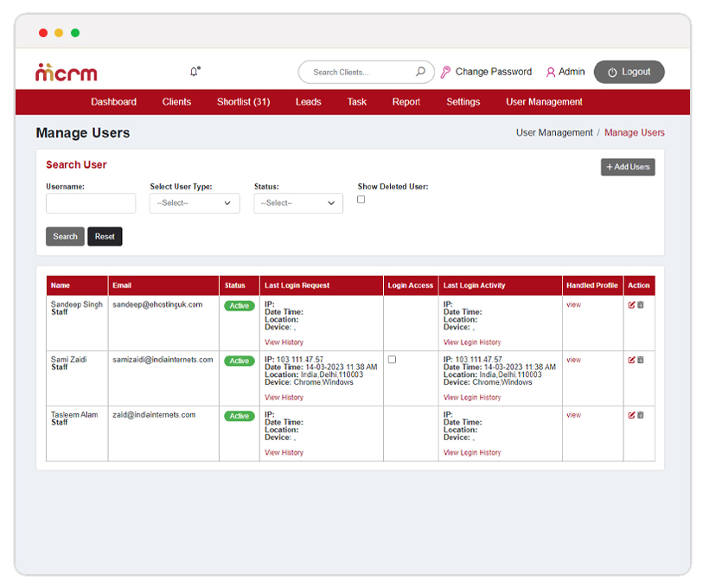Click the Logout button
The image size is (709, 588).
coord(629,72)
